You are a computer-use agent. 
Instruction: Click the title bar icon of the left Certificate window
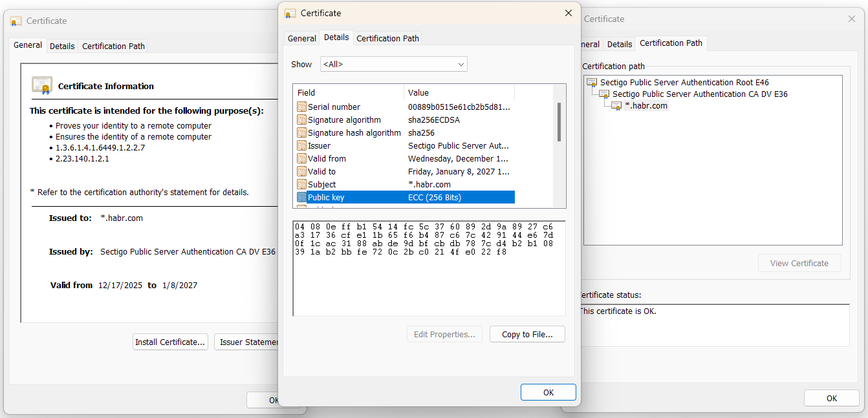pyautogui.click(x=16, y=21)
